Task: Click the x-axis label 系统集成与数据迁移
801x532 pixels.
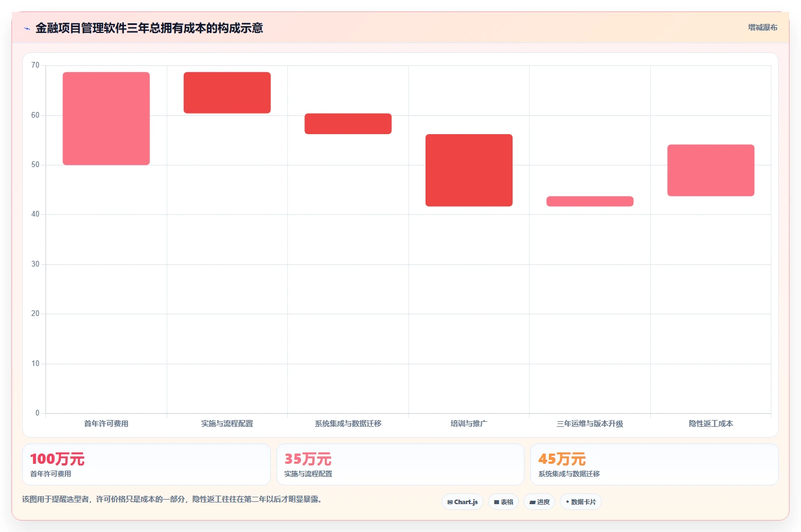Action: (x=348, y=423)
